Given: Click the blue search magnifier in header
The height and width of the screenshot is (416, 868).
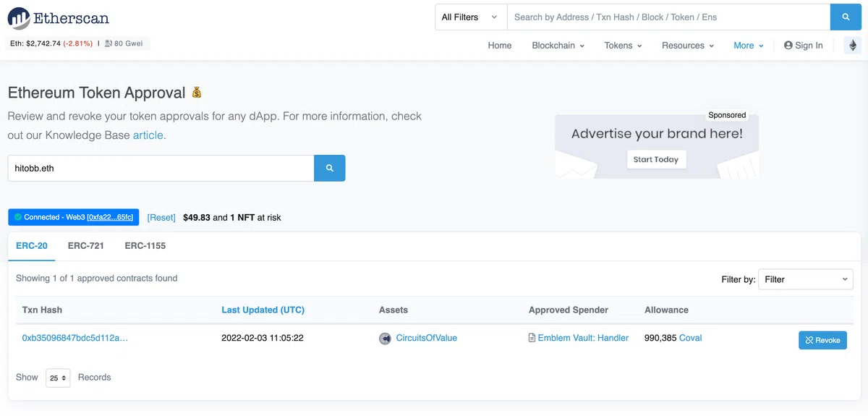Looking at the screenshot, I should point(846,17).
